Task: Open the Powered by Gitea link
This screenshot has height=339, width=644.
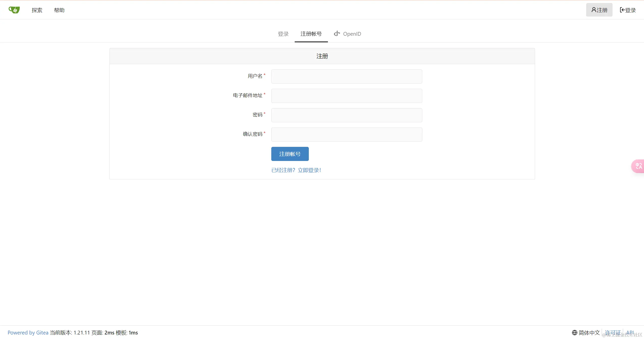Action: (x=28, y=332)
